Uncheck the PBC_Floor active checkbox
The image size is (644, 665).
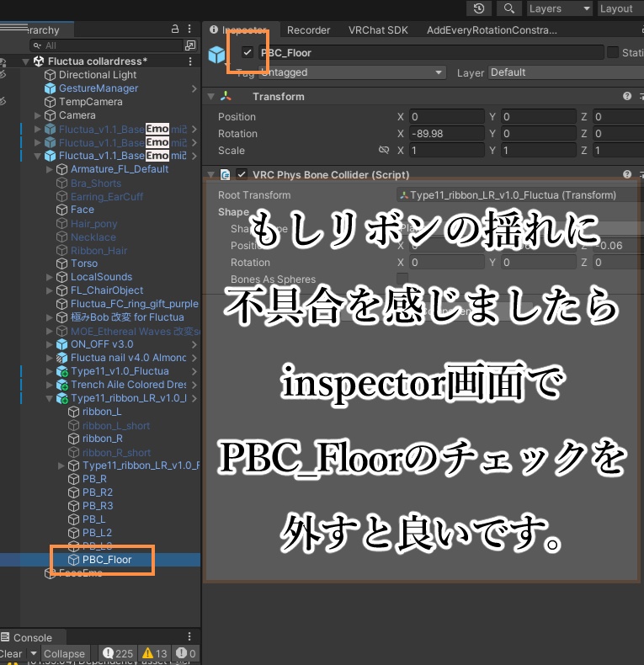(x=247, y=52)
